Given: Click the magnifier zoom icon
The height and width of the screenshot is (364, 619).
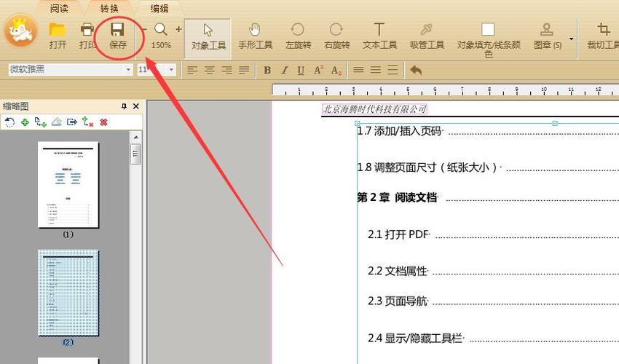Looking at the screenshot, I should [161, 30].
